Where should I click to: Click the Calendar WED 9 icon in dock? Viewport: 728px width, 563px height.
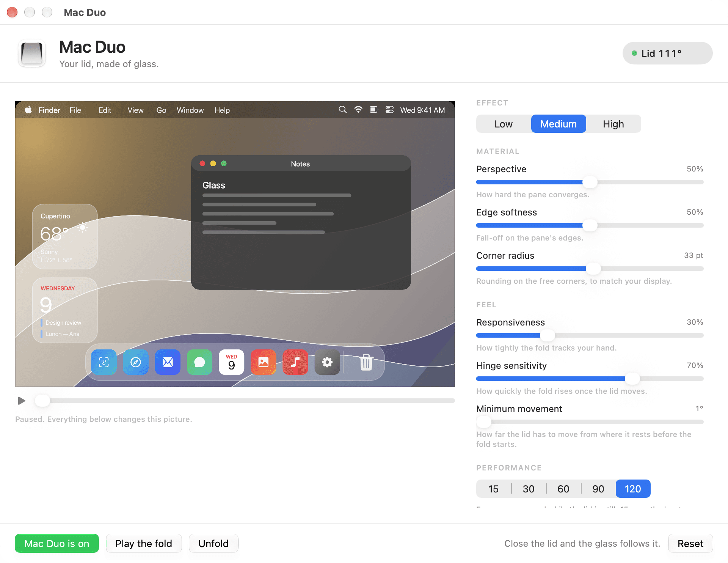[231, 362]
